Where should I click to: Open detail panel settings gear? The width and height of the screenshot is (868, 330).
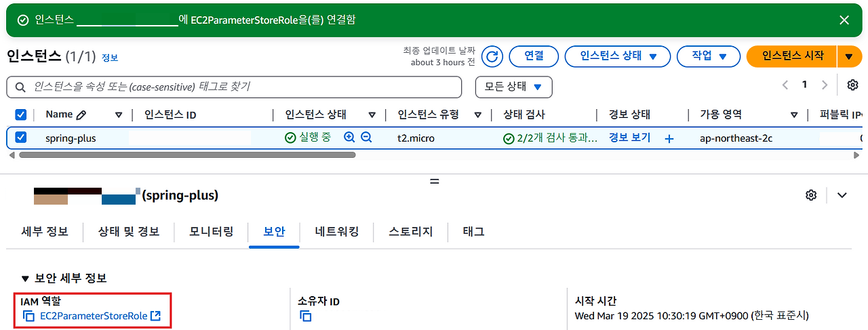click(811, 195)
